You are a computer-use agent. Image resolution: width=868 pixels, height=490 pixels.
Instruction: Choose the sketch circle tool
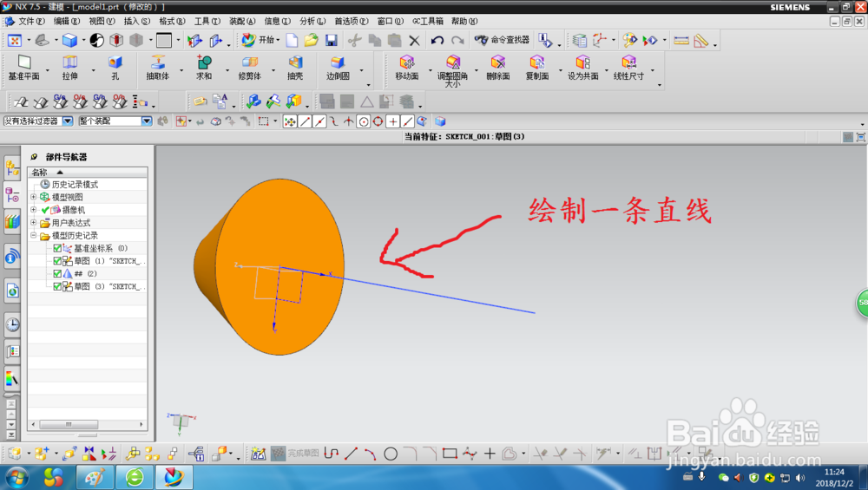click(391, 454)
